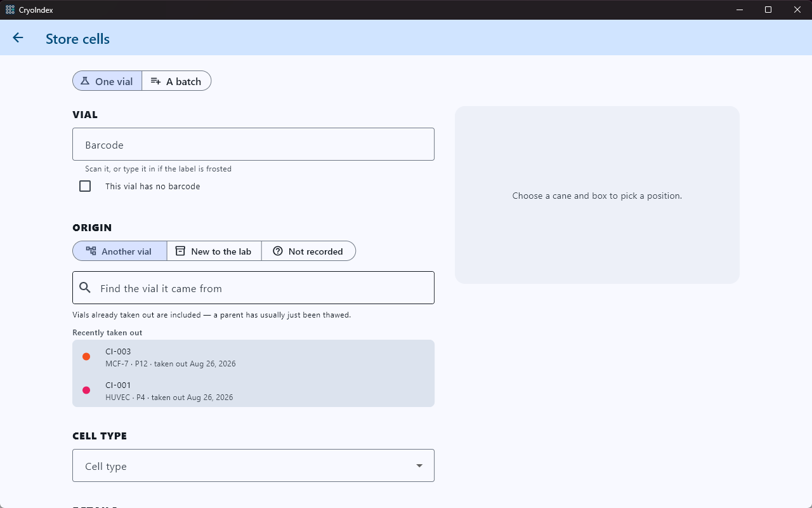Viewport: 812px width, 508px height.
Task: Click the Cell type combo box field
Action: point(253,465)
